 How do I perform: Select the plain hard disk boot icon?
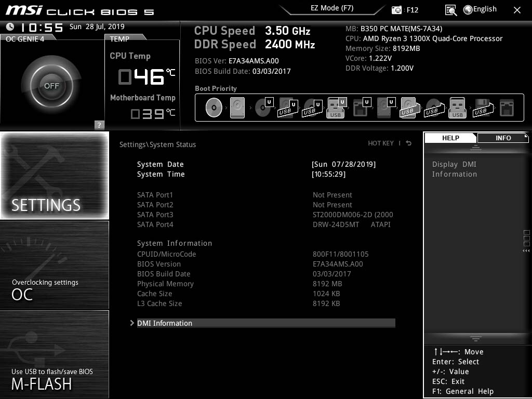tap(237, 108)
